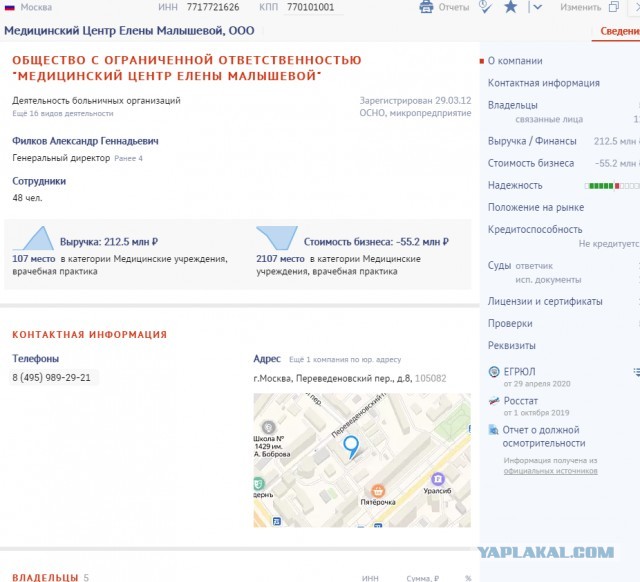This screenshot has width=640, height=582.
Task: Click the checkmark monitoring icon
Action: click(x=485, y=7)
